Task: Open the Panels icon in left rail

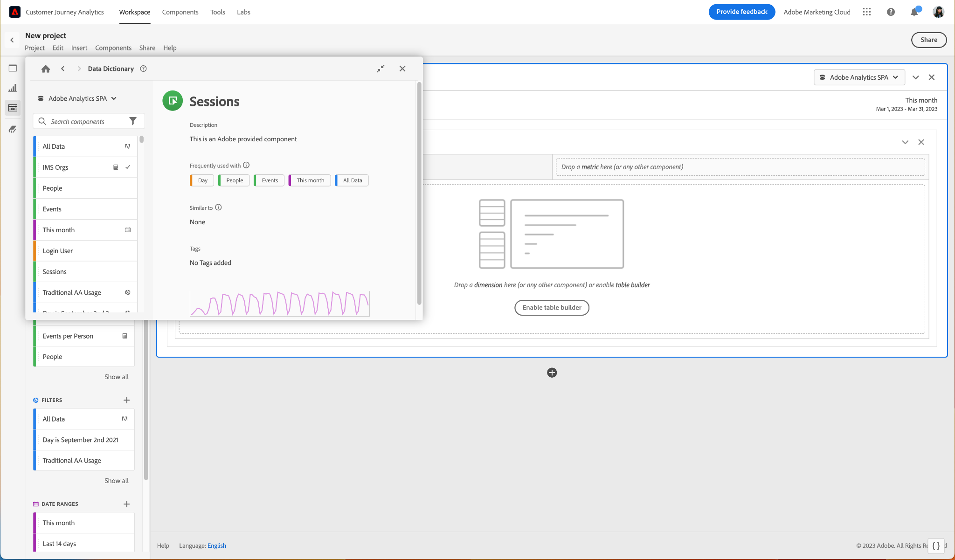Action: 13,68
